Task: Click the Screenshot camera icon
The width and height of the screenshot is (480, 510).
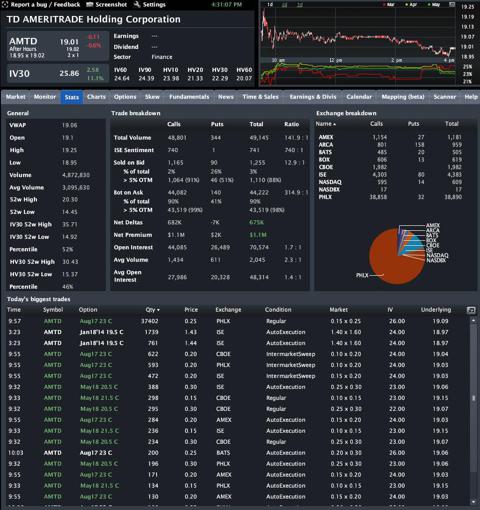Action: [x=89, y=5]
